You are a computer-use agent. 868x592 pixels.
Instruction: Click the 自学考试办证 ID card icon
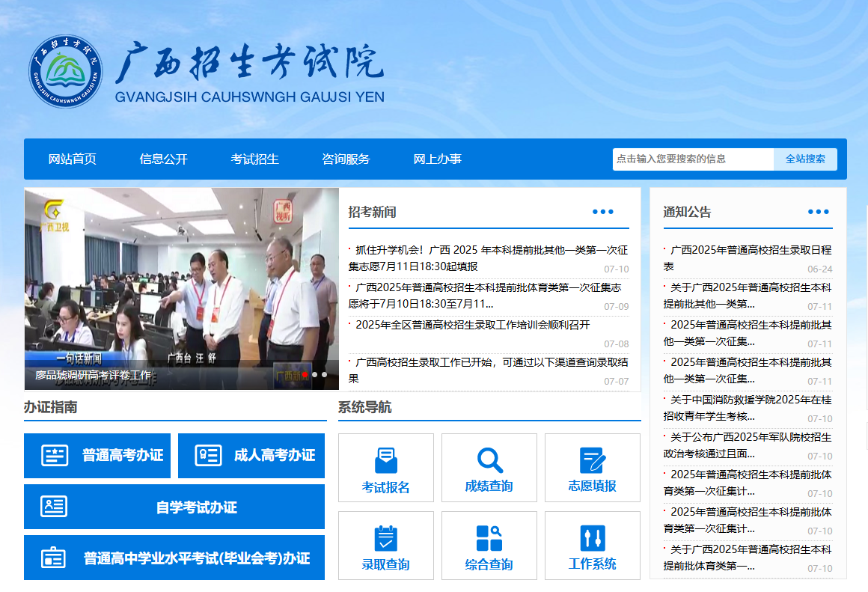pos(54,507)
